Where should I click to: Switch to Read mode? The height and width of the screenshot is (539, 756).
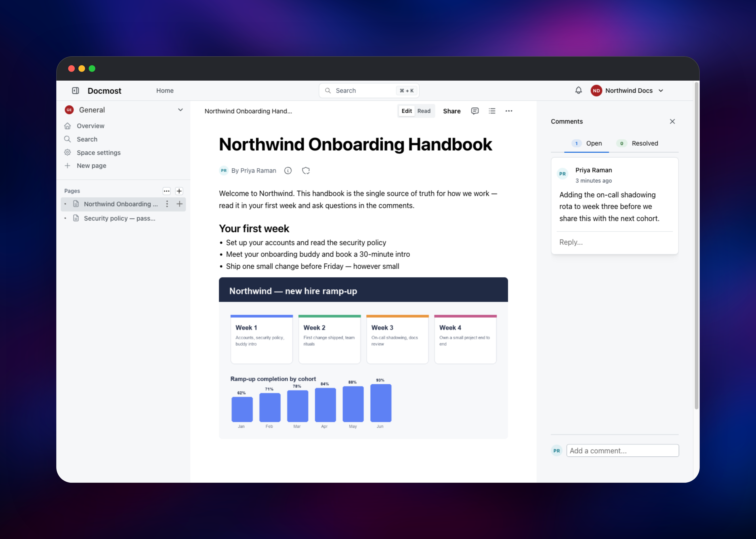click(424, 111)
